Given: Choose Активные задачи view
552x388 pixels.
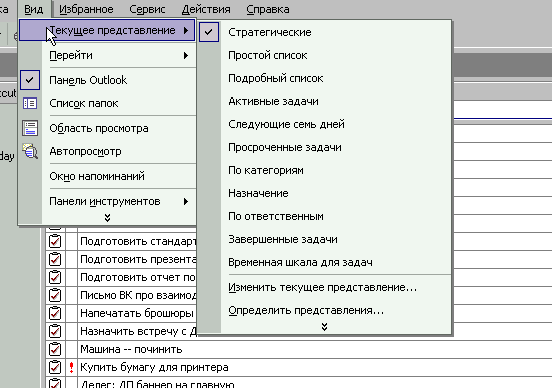Looking at the screenshot, I should point(273,101).
